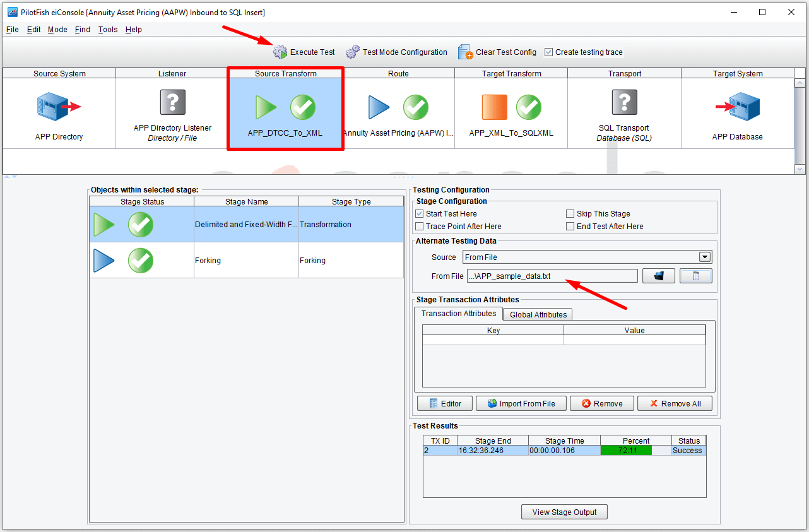This screenshot has height=532, width=809.
Task: Click blue play arrow in Route stage
Action: pyautogui.click(x=379, y=107)
